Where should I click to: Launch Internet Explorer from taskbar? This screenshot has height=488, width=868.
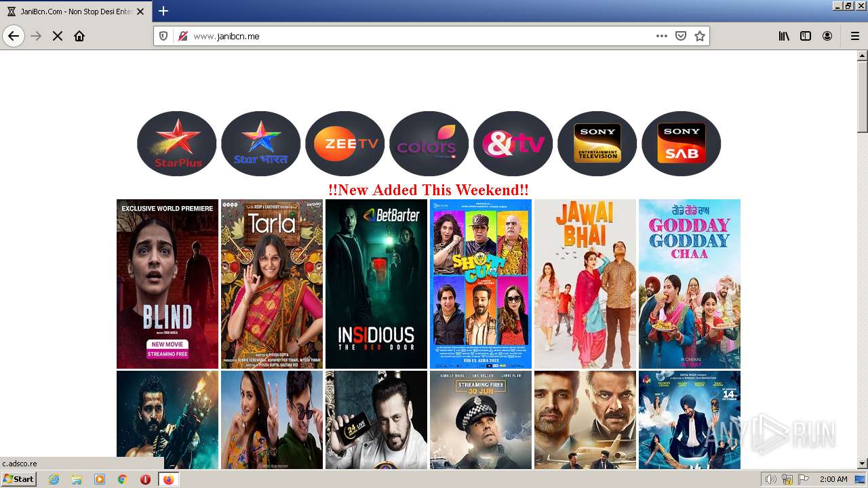(x=54, y=479)
